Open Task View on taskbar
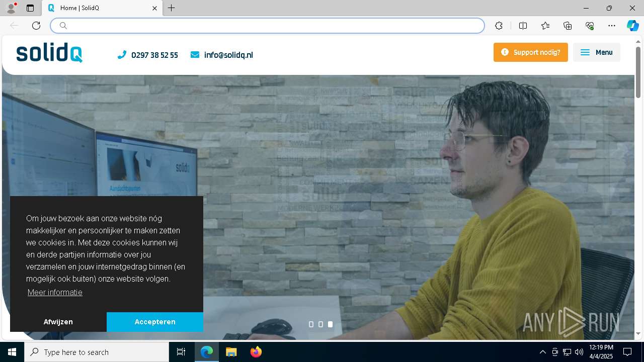This screenshot has height=362, width=644. [181, 352]
